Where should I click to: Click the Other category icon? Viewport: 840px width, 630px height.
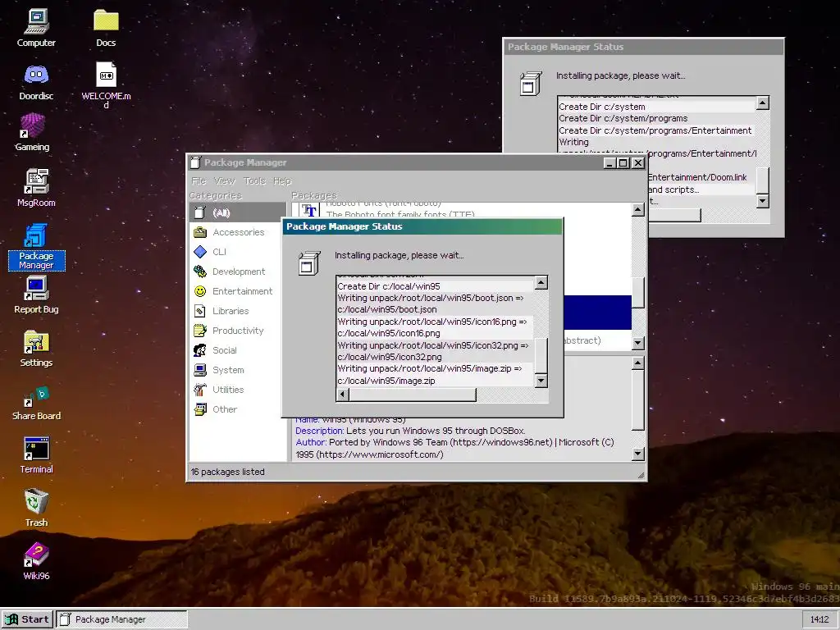(x=200, y=409)
